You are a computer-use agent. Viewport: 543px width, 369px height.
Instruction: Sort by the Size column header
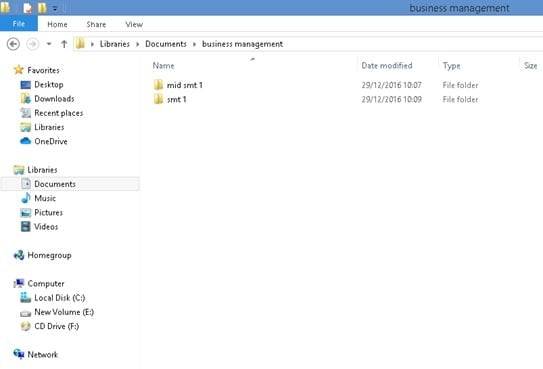(531, 66)
